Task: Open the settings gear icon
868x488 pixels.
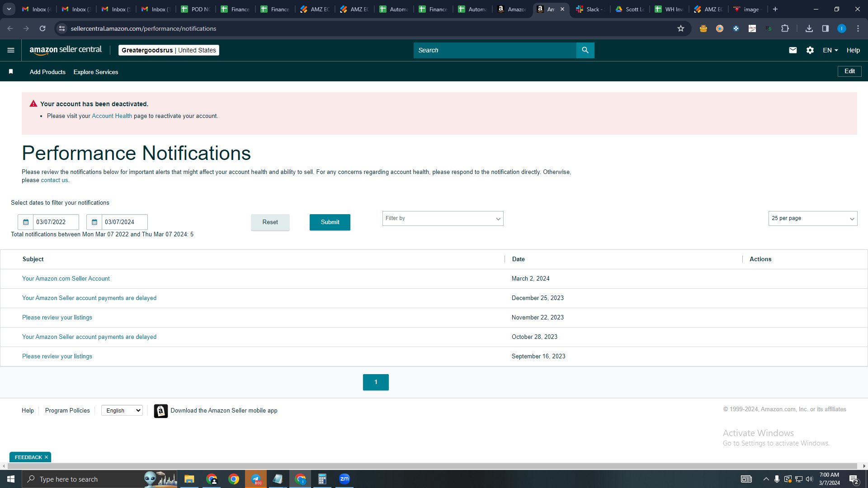Action: coord(810,50)
